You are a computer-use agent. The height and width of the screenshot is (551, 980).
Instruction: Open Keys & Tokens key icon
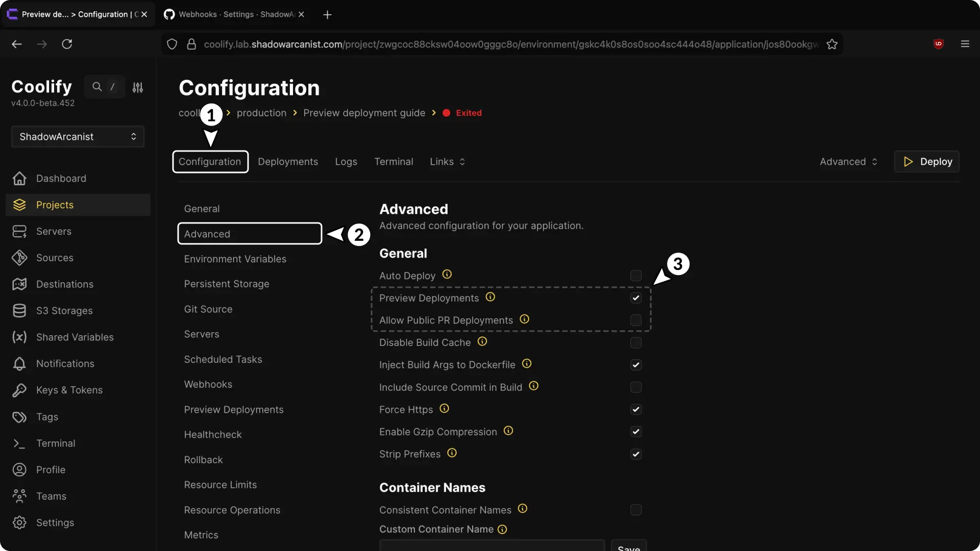click(x=19, y=390)
